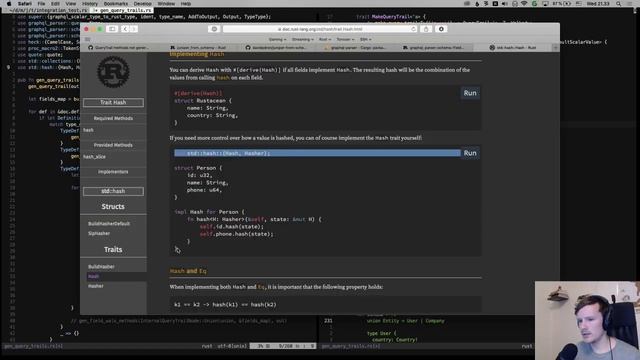Open the Gaming bookmarks folder dropdown
Screen dimensions: 640x360
pos(277,40)
